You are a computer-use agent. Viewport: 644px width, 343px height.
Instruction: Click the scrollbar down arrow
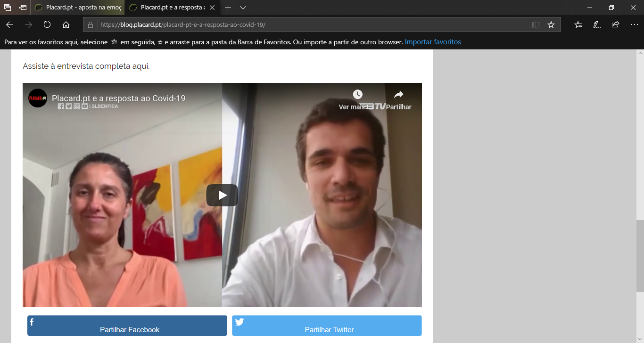point(640,339)
